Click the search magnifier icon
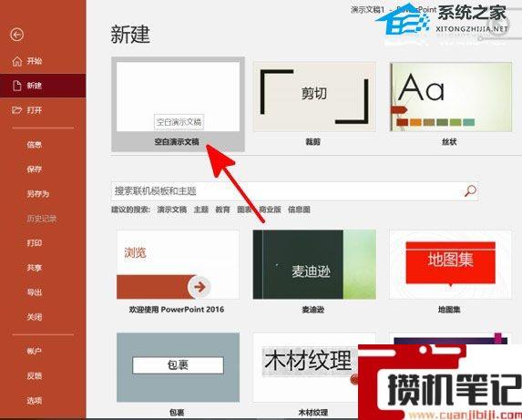This screenshot has height=420, width=522. coord(470,191)
